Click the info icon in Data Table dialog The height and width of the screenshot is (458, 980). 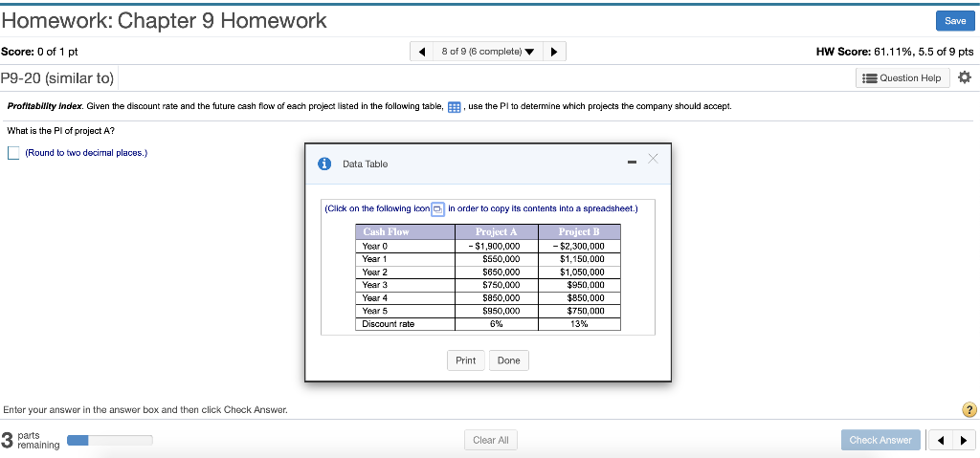(x=323, y=164)
